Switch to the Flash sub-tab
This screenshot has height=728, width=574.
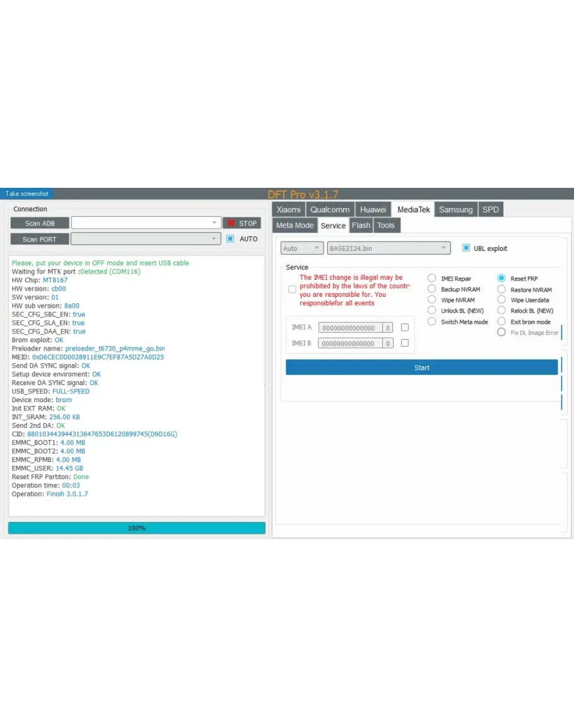point(361,226)
